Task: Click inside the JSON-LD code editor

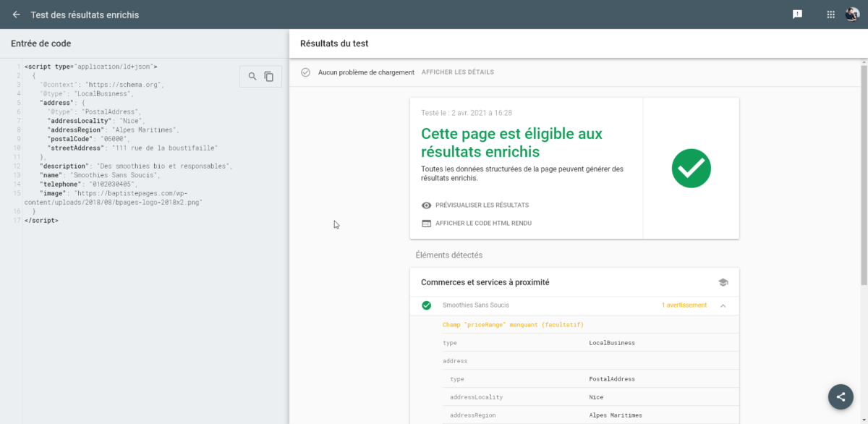Action: tap(145, 289)
